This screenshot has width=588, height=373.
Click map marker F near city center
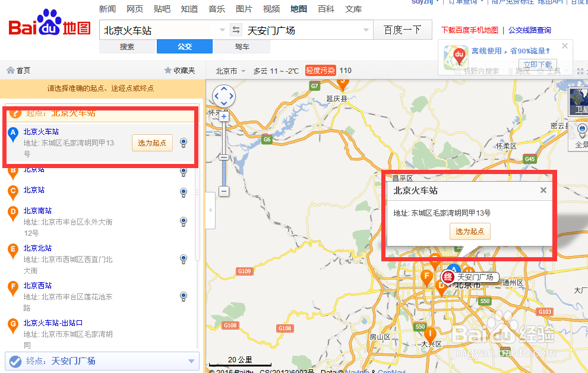click(x=426, y=278)
